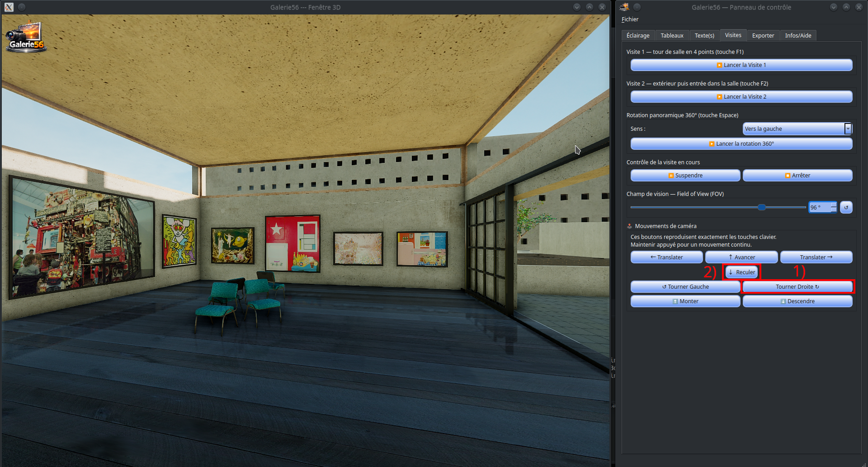The image size is (868, 467).
Task: Click the Galerie56 logo in 3D window
Action: point(26,37)
